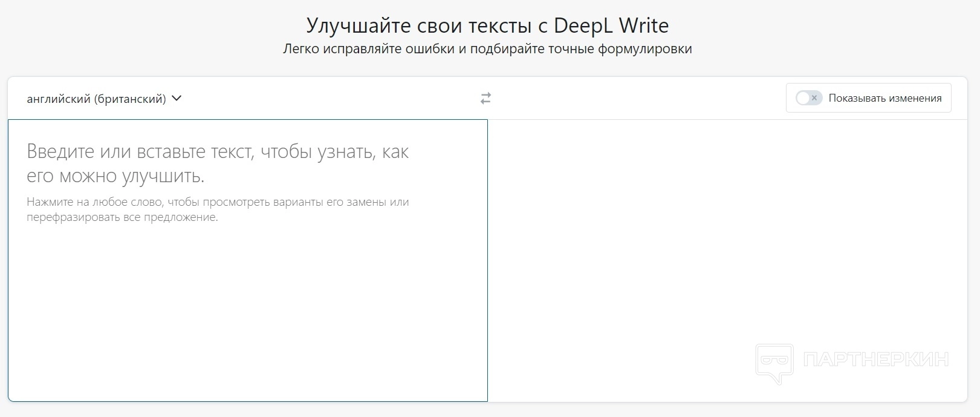Click the Показывать изменения label text
The height and width of the screenshot is (417, 980).
click(x=884, y=98)
